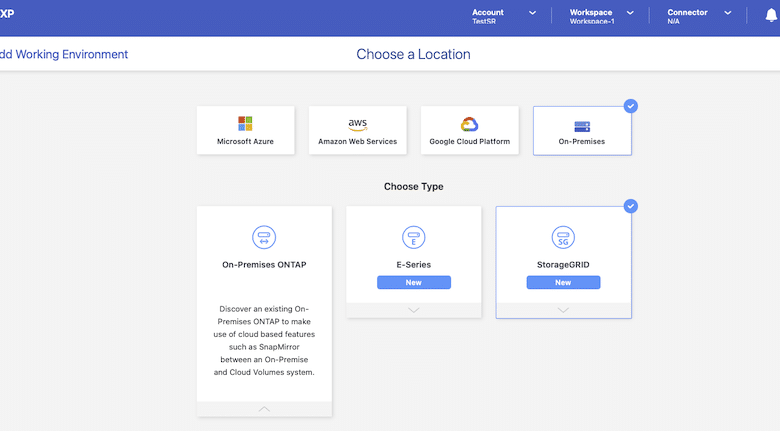Click the Google Cloud logo icon

(469, 124)
